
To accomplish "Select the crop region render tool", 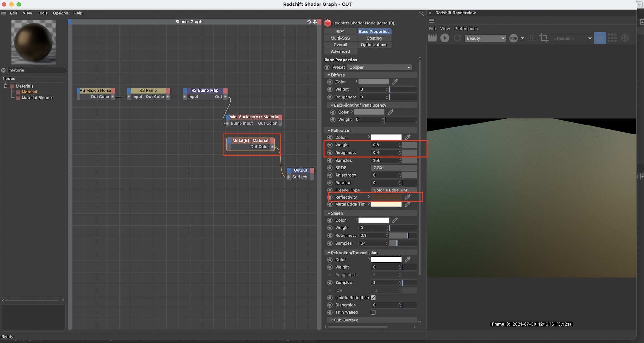I will (544, 38).
